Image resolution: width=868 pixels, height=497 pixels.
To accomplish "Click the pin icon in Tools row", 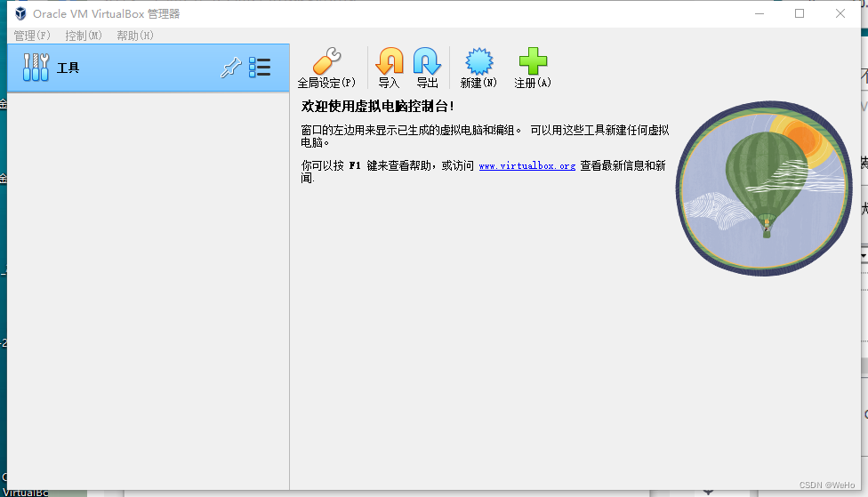I will [x=231, y=68].
